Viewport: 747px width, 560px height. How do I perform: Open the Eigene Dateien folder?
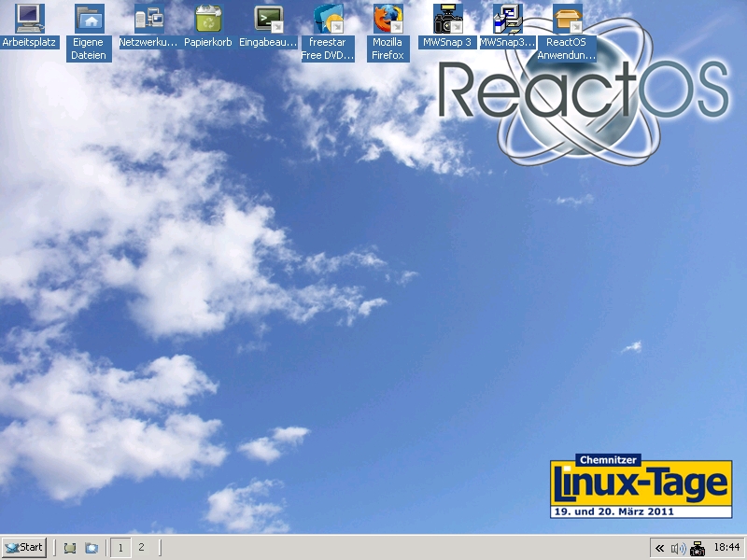88,19
